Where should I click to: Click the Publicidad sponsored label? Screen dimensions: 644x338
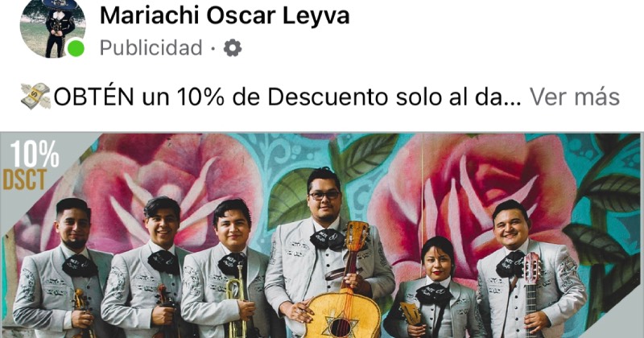151,48
